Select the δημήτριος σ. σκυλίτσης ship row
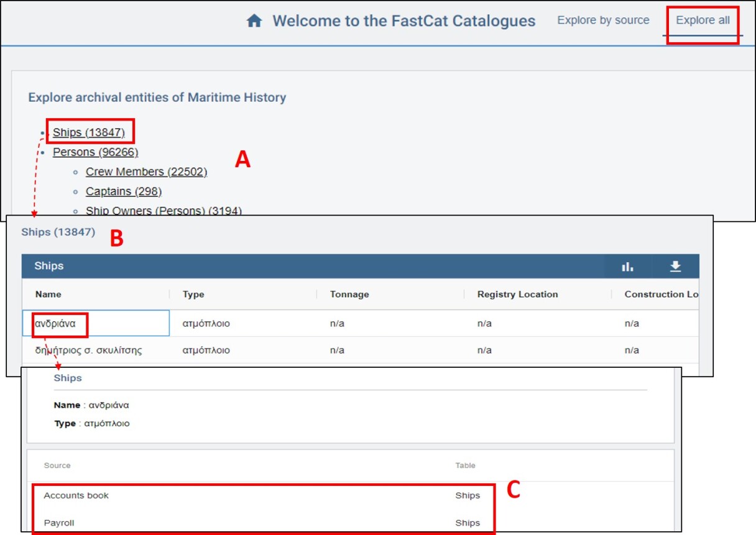 coord(89,350)
